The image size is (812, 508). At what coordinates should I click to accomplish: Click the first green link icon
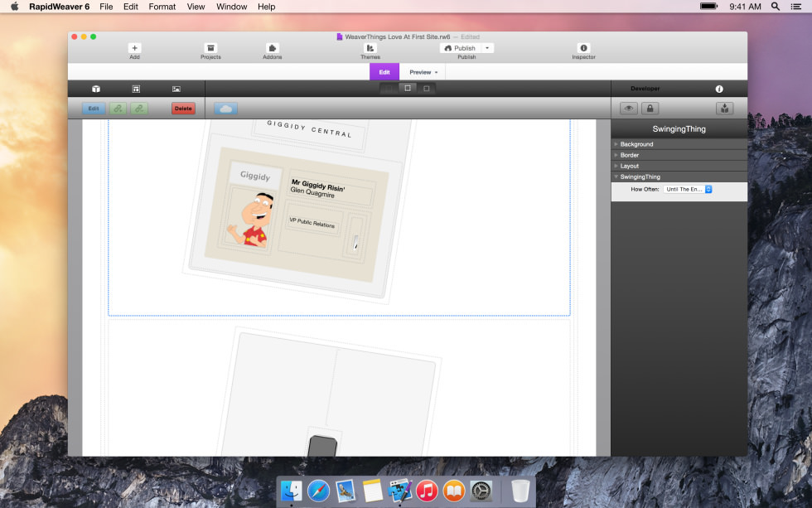(118, 109)
